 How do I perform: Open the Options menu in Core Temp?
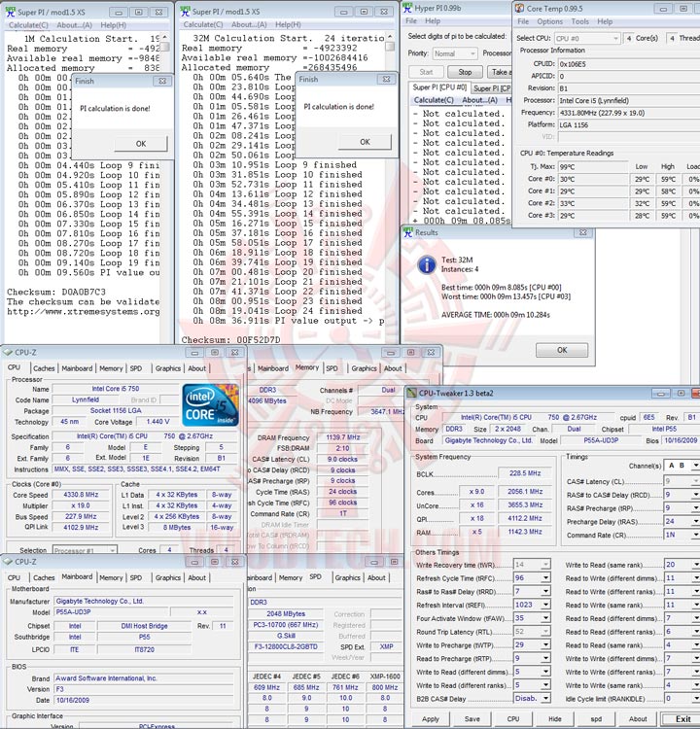549,21
